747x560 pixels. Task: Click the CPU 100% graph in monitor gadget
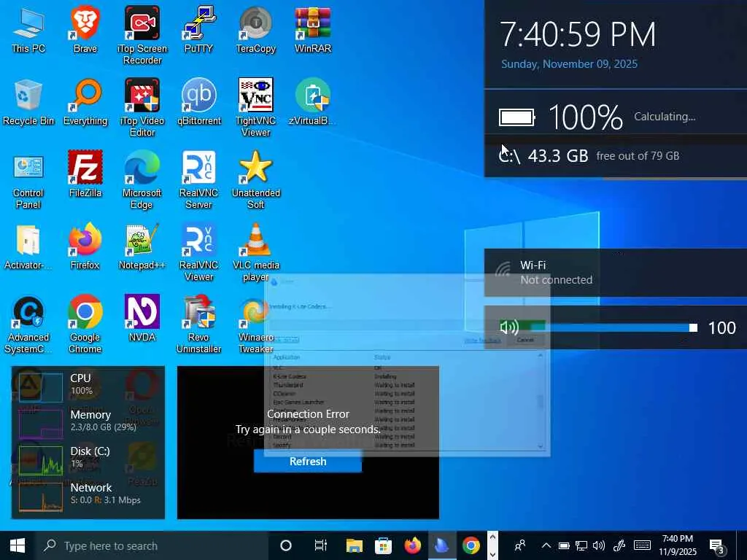point(41,386)
